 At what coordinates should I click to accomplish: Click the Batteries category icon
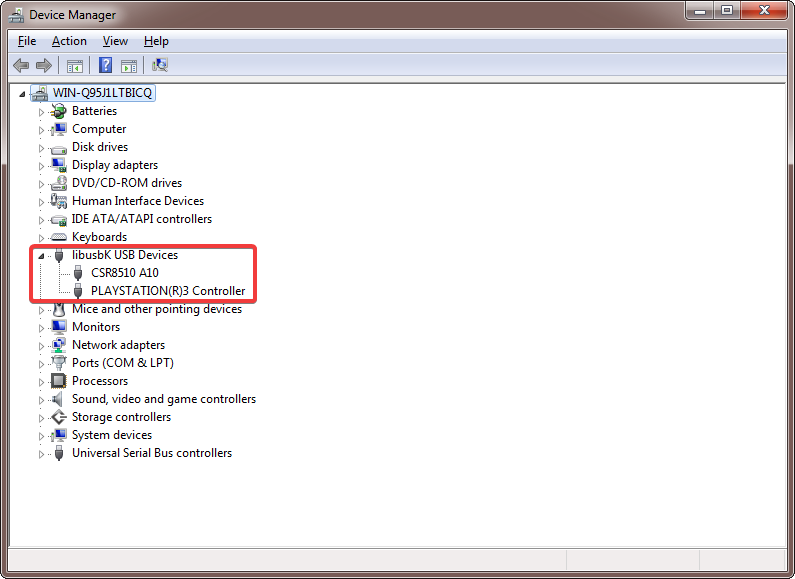point(59,111)
